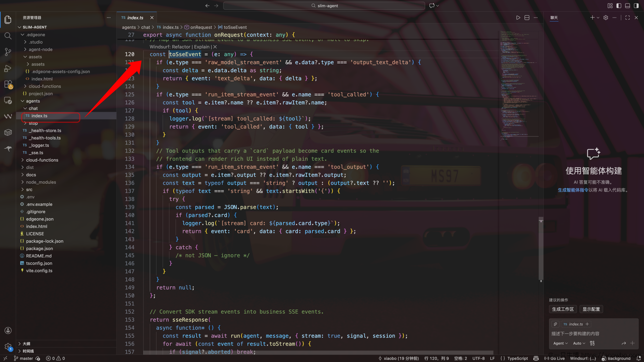Open the Agent mode dropdown

[560, 343]
